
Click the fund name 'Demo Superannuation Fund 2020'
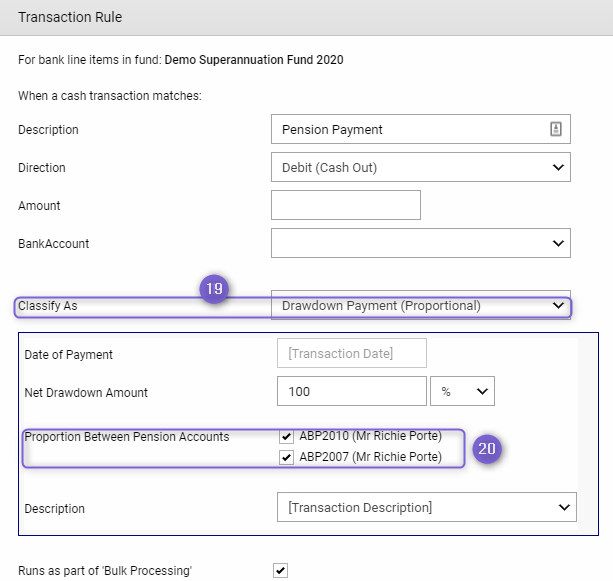[x=254, y=60]
